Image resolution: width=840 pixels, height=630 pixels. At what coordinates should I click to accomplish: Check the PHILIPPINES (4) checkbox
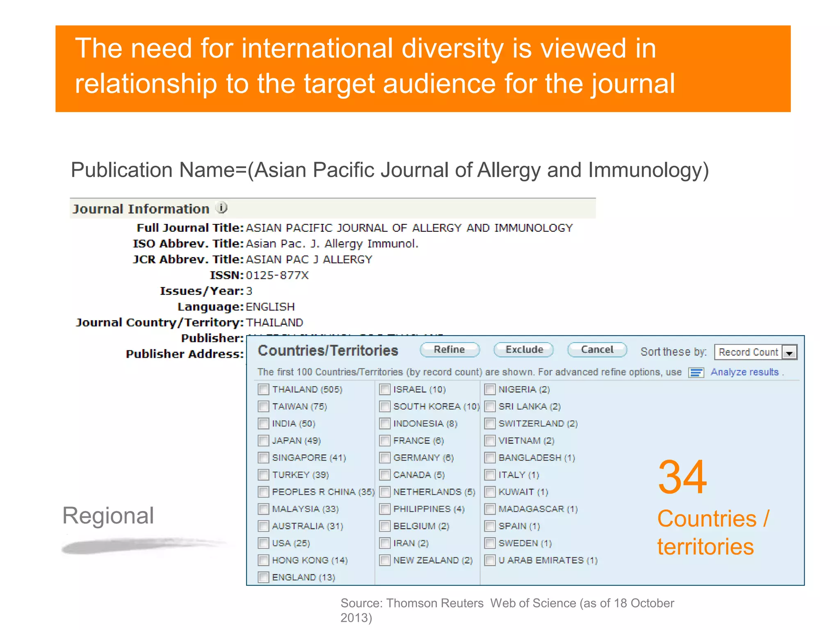[x=385, y=509]
